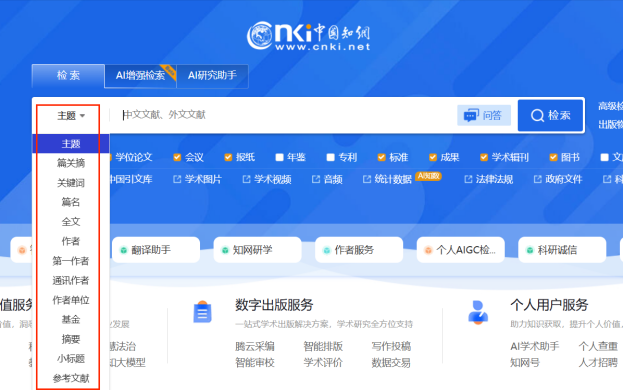The height and width of the screenshot is (390, 623).
Task: Select 全文 search field option
Action: pos(71,222)
